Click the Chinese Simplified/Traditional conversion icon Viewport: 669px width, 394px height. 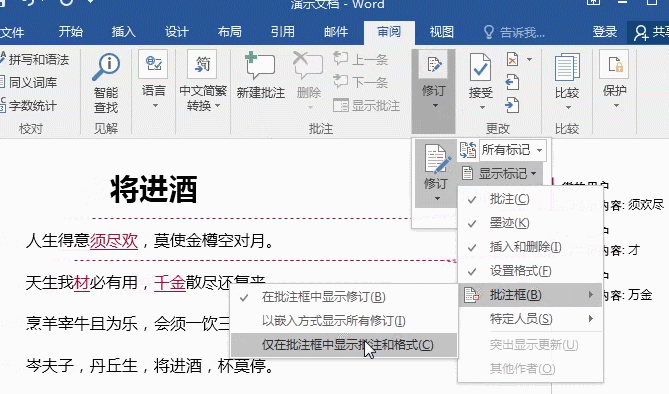202,64
